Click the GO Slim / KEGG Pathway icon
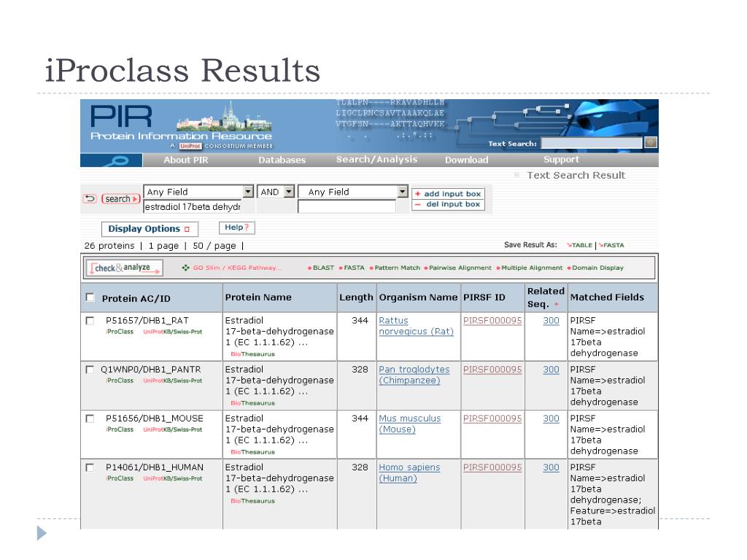The width and height of the screenshot is (747, 560). (185, 268)
